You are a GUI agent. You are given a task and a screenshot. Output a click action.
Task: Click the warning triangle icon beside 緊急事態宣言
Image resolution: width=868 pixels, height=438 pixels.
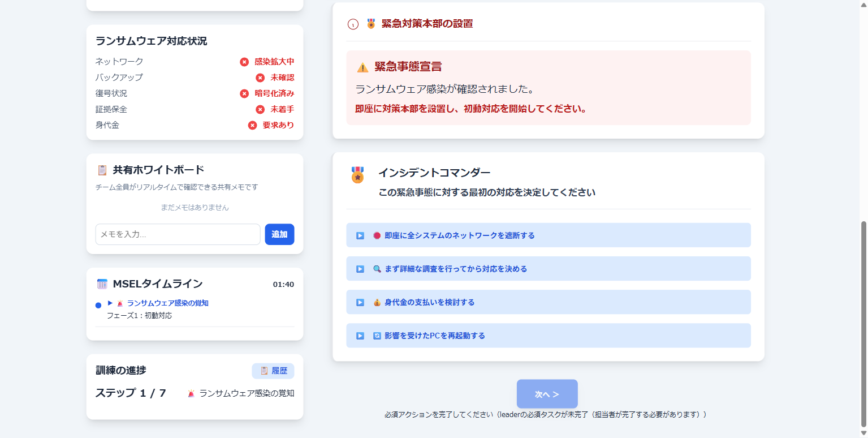click(x=362, y=67)
